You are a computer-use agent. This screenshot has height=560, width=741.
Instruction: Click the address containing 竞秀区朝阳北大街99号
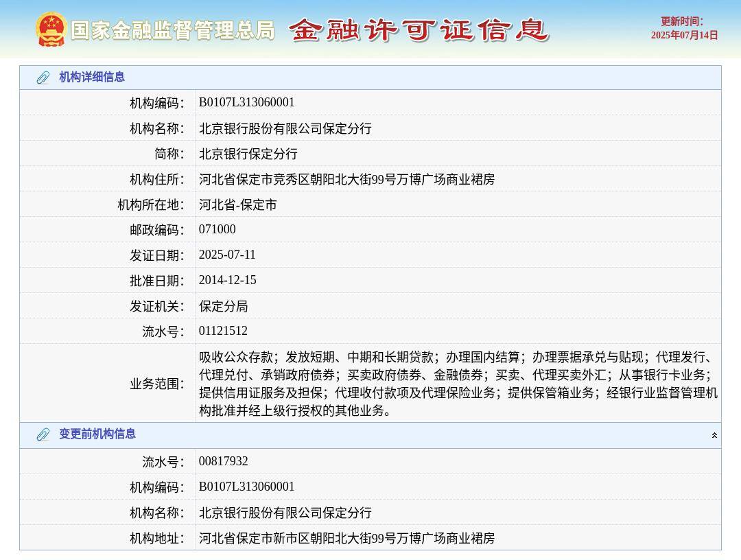[x=346, y=179]
